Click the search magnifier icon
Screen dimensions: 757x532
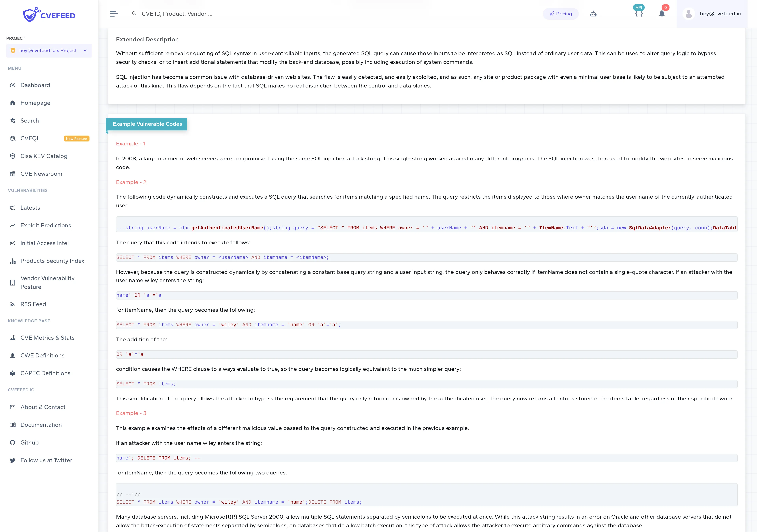pos(134,14)
